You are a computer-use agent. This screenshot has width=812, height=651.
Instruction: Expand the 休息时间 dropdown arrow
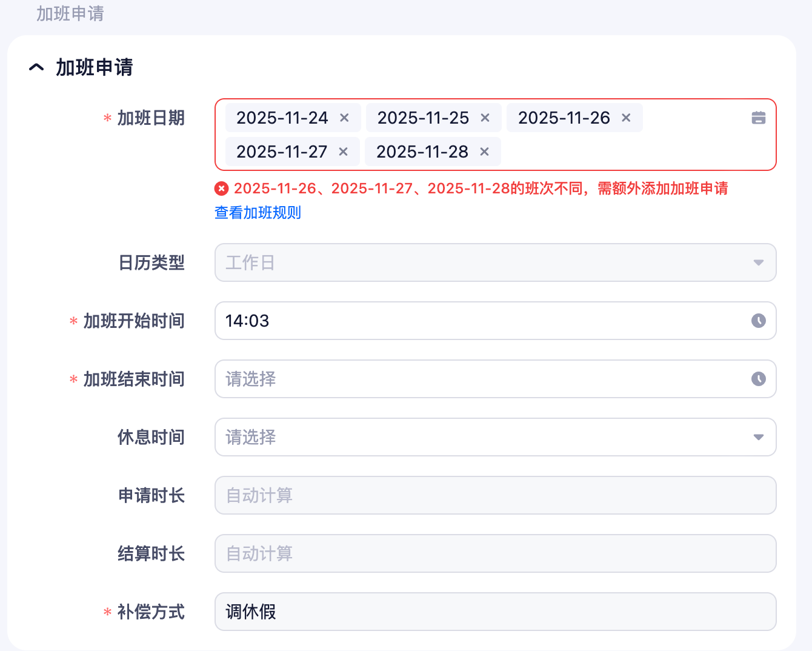[758, 437]
